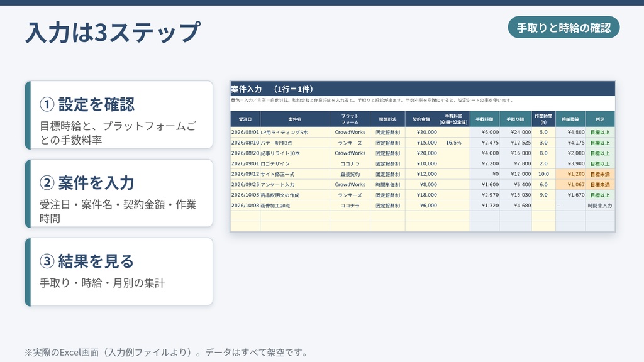
Task: Click the 時給換算 column header
Action: point(570,119)
